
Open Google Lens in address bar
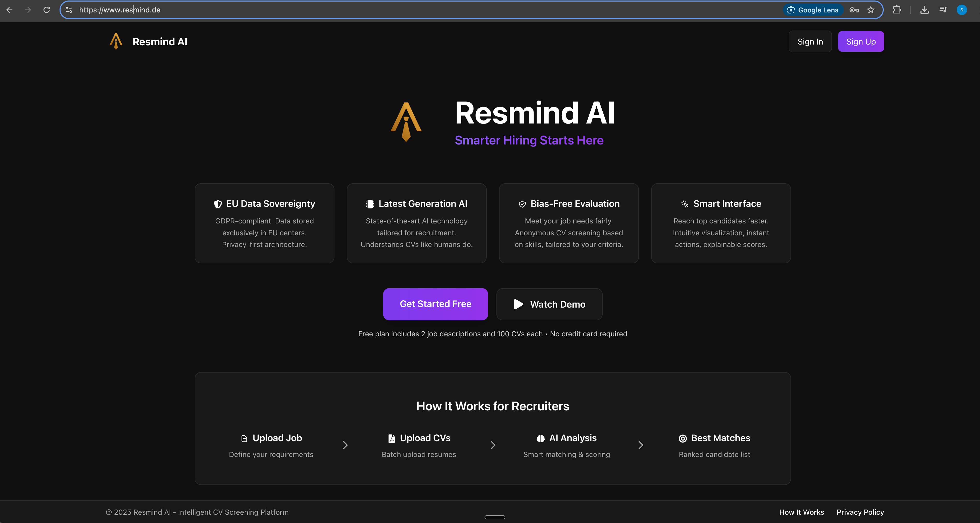tap(813, 10)
